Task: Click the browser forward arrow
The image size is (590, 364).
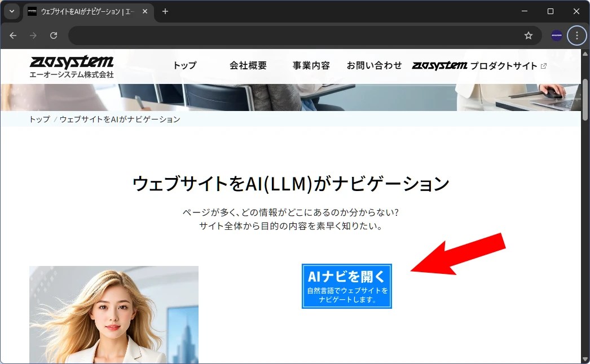Action: pos(33,35)
